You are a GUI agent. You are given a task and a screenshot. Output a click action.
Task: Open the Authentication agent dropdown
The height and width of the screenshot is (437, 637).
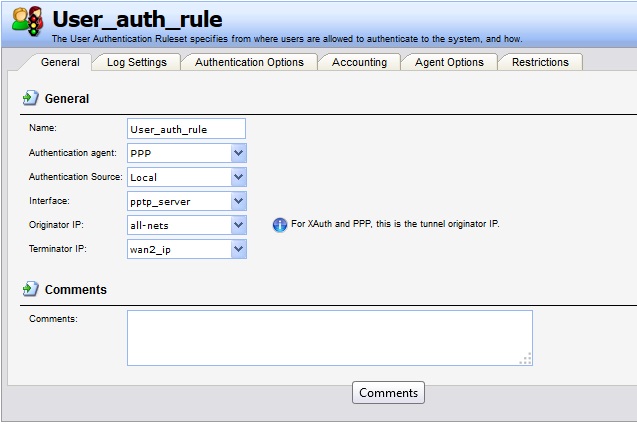pyautogui.click(x=238, y=153)
